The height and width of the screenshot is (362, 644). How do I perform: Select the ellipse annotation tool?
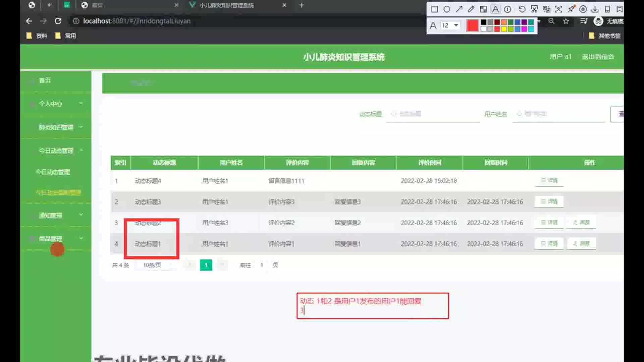[x=447, y=9]
